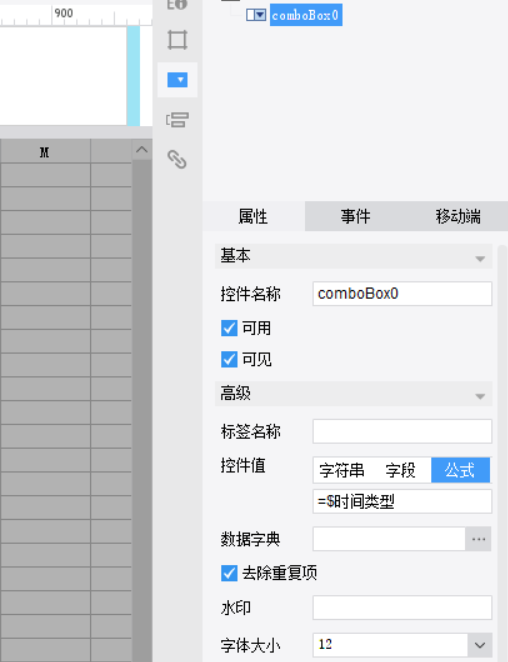
Task: Select column M header
Action: pyautogui.click(x=45, y=152)
